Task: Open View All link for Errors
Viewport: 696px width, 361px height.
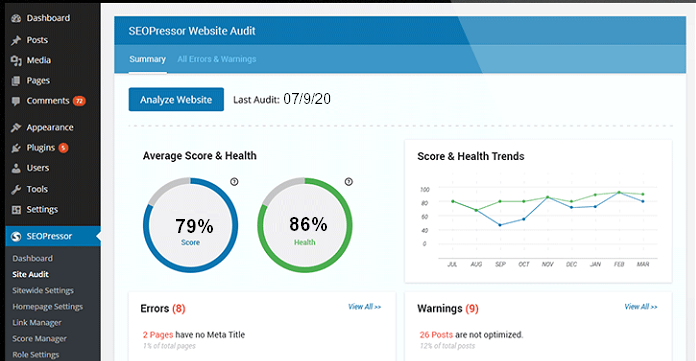Action: point(364,307)
